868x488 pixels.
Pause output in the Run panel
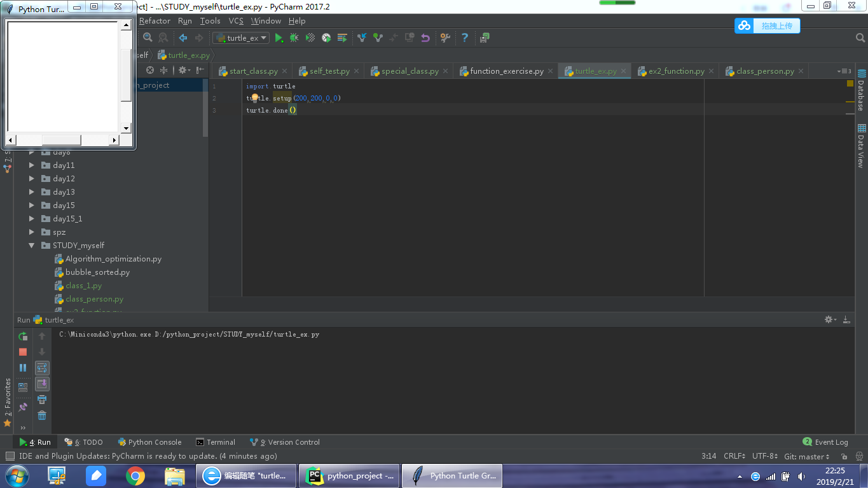pyautogui.click(x=23, y=368)
